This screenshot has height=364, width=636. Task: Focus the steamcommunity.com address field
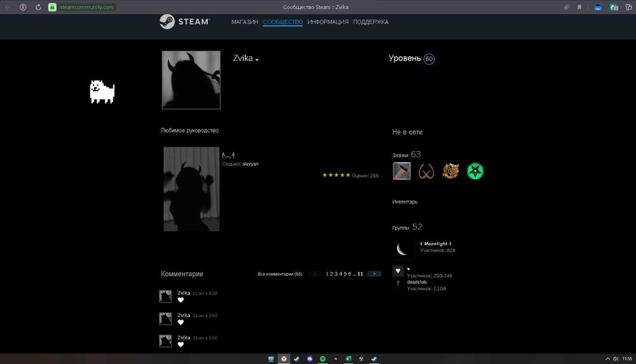coord(86,7)
